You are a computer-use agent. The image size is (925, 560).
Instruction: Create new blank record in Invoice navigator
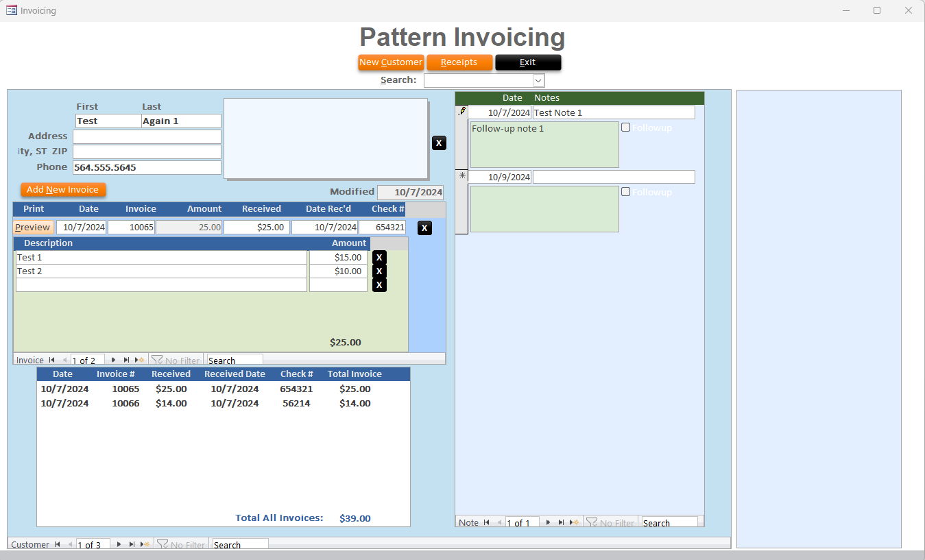(x=140, y=360)
